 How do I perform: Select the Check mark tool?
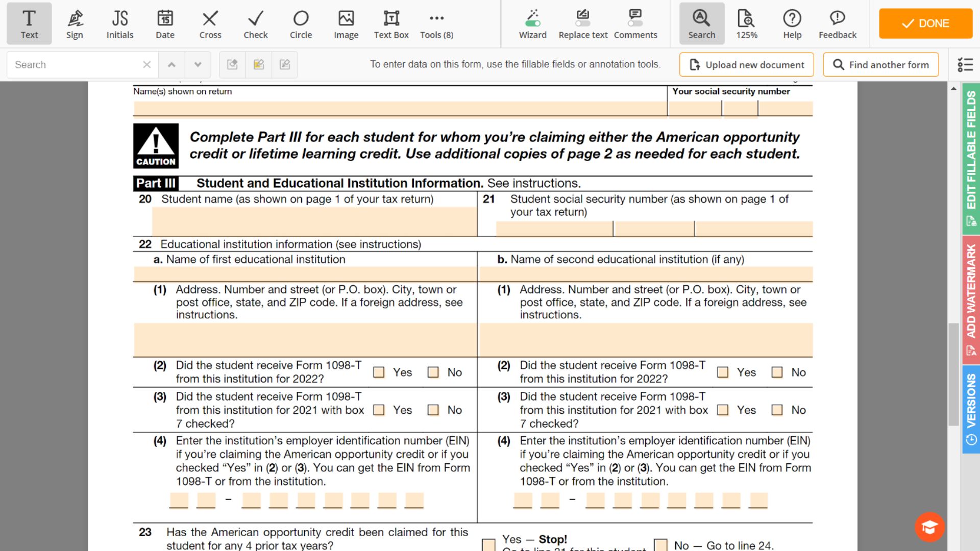tap(254, 22)
